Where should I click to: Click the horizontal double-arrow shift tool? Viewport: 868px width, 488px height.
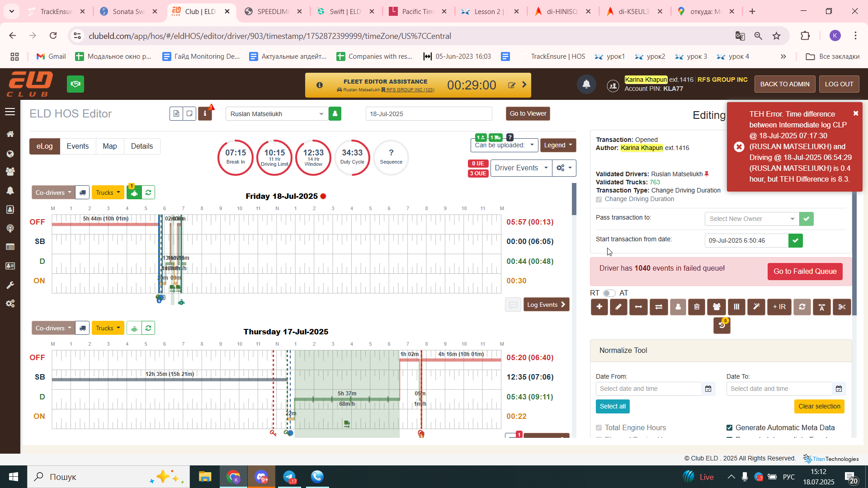[638, 307]
